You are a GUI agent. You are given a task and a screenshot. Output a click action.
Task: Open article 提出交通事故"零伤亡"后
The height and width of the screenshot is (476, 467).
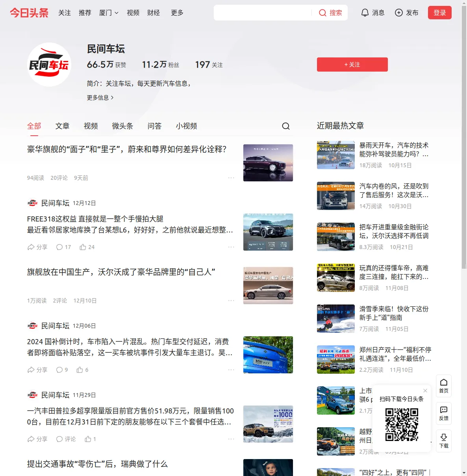pyautogui.click(x=97, y=464)
